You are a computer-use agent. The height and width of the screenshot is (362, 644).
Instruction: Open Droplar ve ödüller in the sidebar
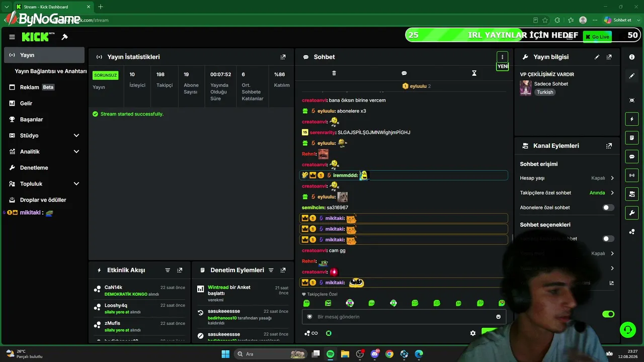click(44, 200)
